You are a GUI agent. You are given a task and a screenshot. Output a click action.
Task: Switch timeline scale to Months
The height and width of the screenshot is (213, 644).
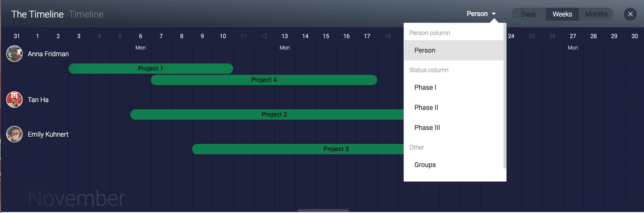coord(596,14)
